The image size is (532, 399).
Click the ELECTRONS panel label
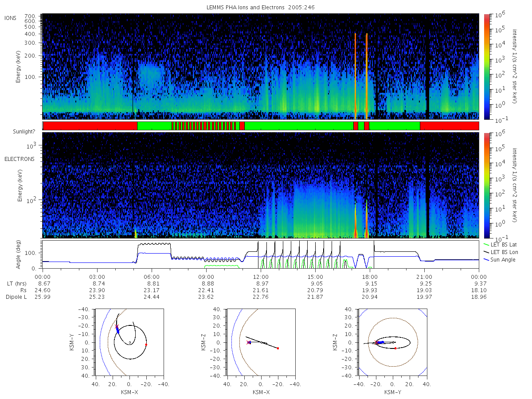tap(19, 159)
